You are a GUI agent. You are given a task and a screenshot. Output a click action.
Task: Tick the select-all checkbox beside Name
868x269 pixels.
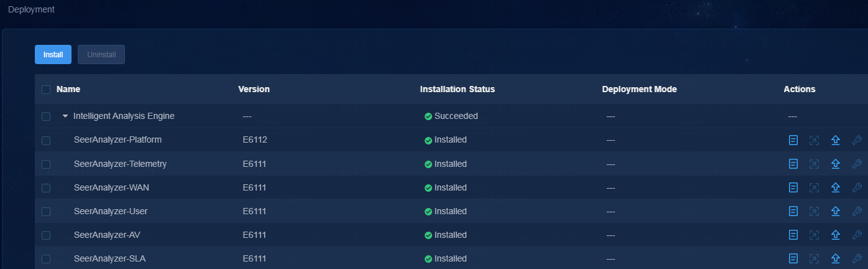[x=46, y=90]
